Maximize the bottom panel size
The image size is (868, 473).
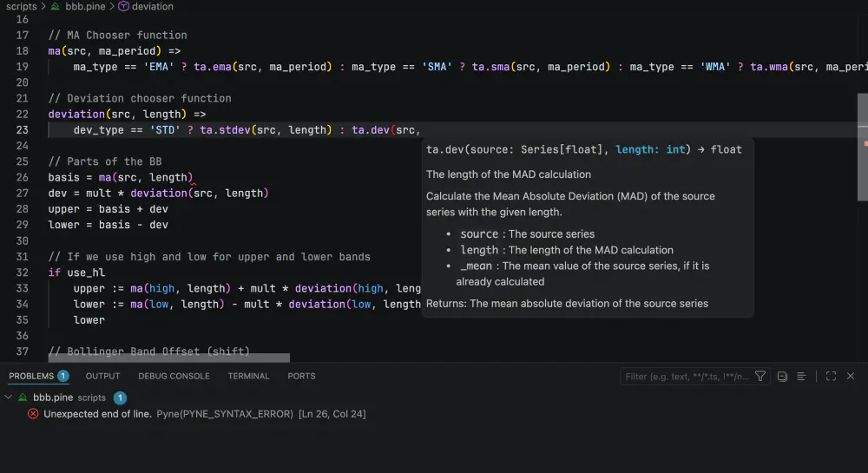(831, 376)
